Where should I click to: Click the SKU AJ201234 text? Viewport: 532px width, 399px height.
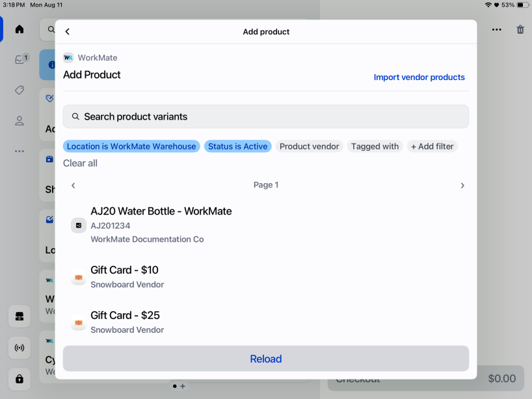coord(111,225)
